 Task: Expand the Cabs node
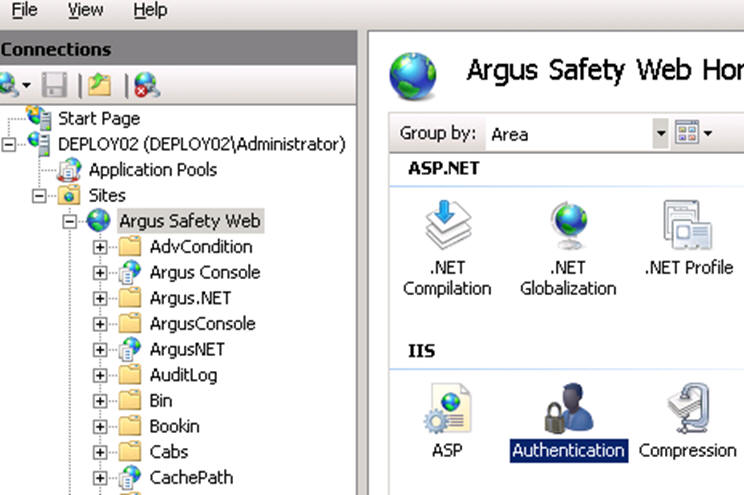point(100,452)
